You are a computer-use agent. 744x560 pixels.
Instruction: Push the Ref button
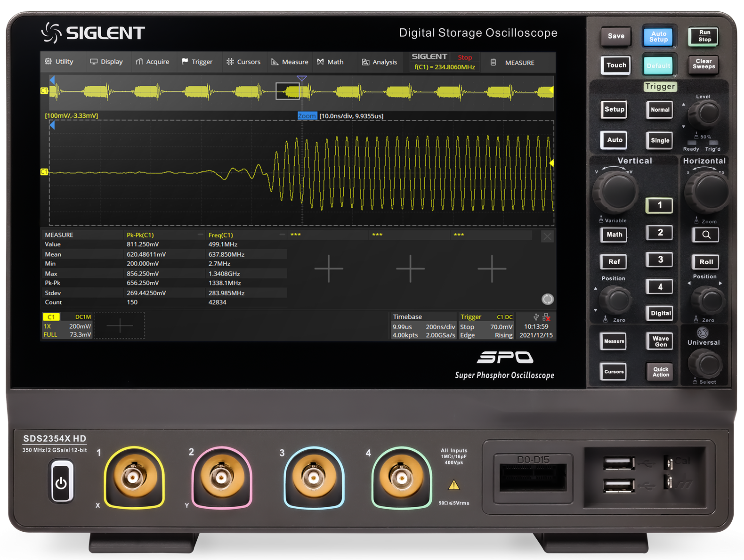pyautogui.click(x=614, y=262)
